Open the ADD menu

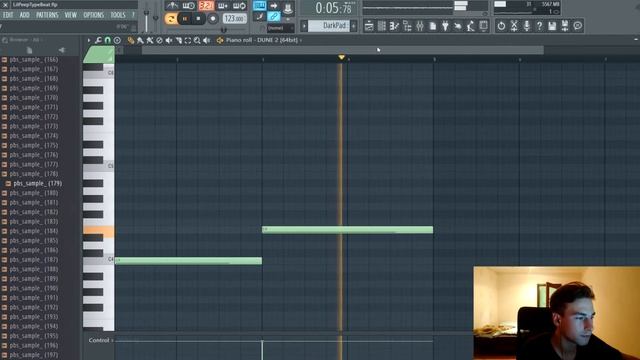(x=24, y=15)
